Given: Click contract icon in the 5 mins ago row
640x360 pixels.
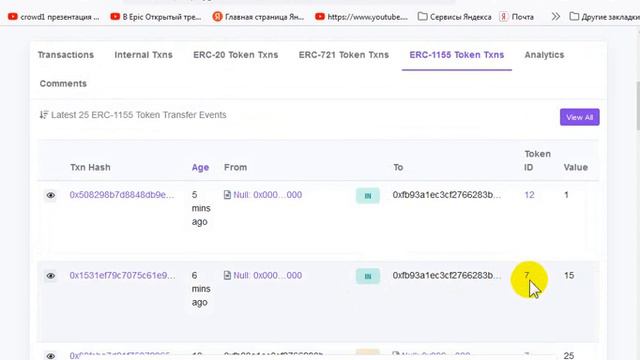Looking at the screenshot, I should coord(227,195).
